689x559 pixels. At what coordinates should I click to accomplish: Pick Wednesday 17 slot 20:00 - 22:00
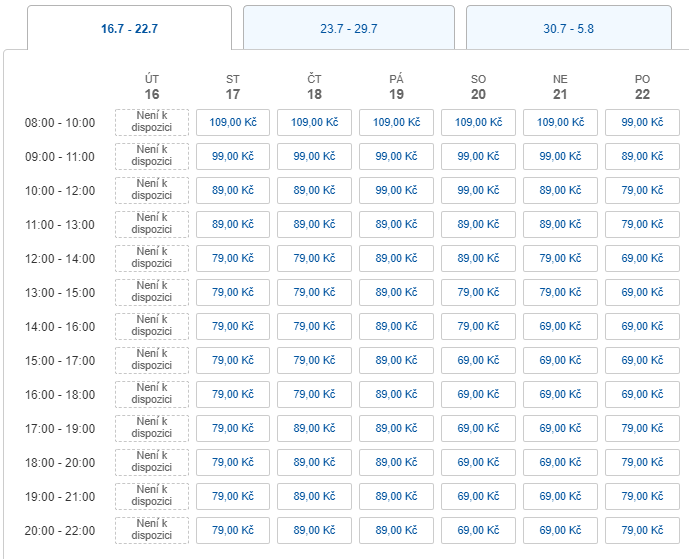pyautogui.click(x=233, y=530)
